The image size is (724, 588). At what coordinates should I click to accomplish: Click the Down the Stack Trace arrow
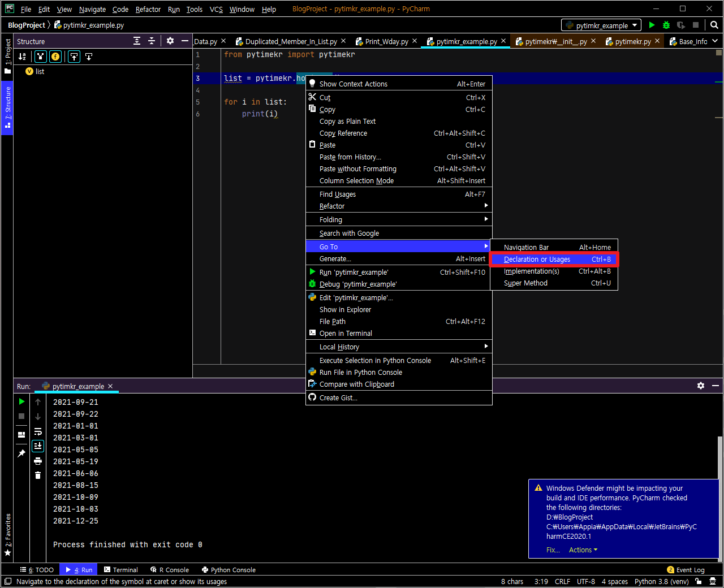[38, 417]
